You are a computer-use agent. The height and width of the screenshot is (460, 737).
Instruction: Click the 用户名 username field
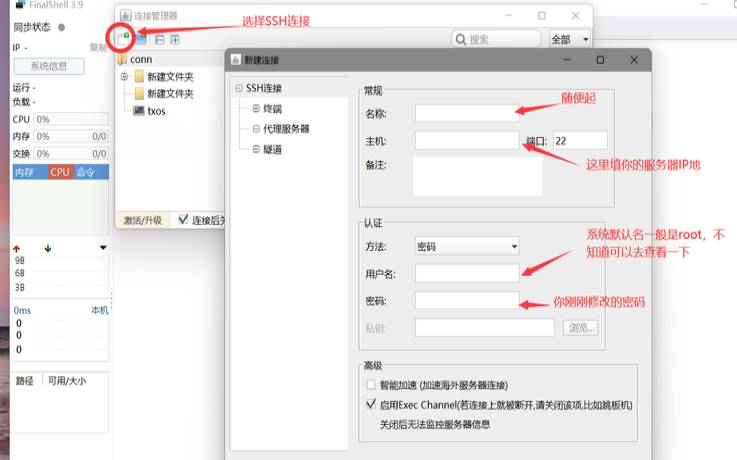pyautogui.click(x=467, y=273)
